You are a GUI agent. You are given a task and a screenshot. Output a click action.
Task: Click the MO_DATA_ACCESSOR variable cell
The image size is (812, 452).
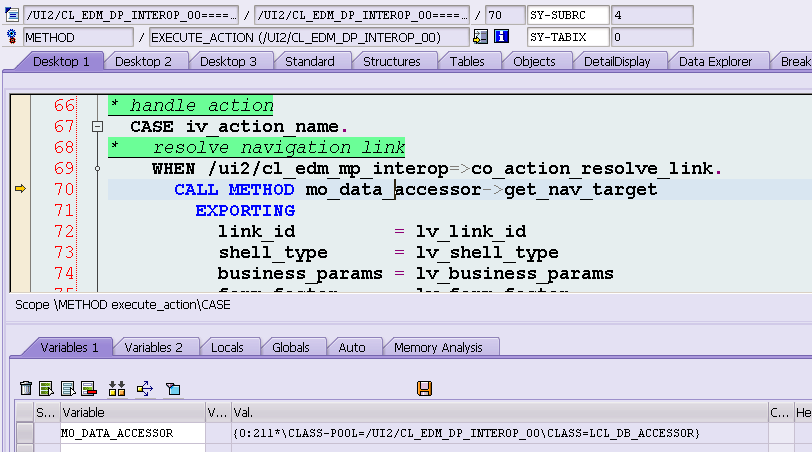(133, 433)
